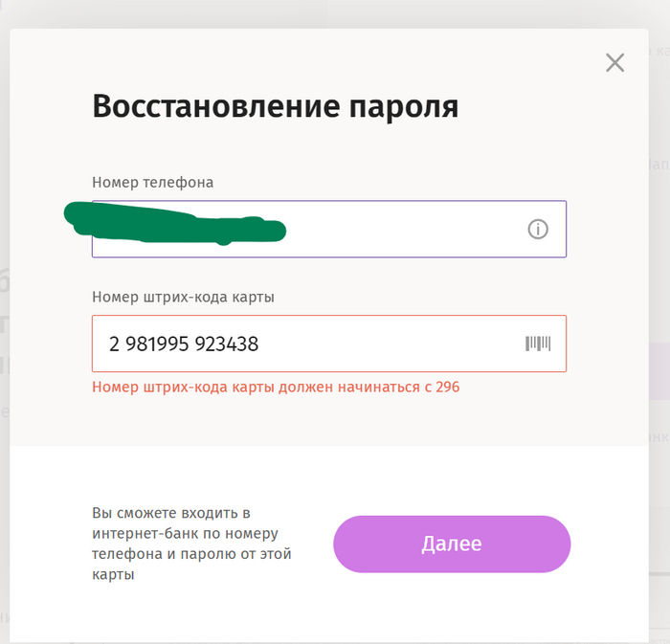Click the number 296 in the error text
670x644 pixels.
(447, 388)
